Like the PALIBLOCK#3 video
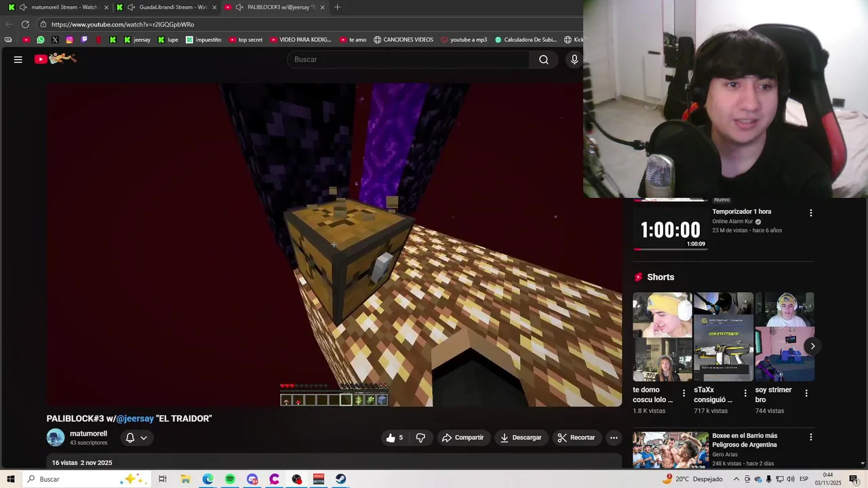 tap(395, 438)
